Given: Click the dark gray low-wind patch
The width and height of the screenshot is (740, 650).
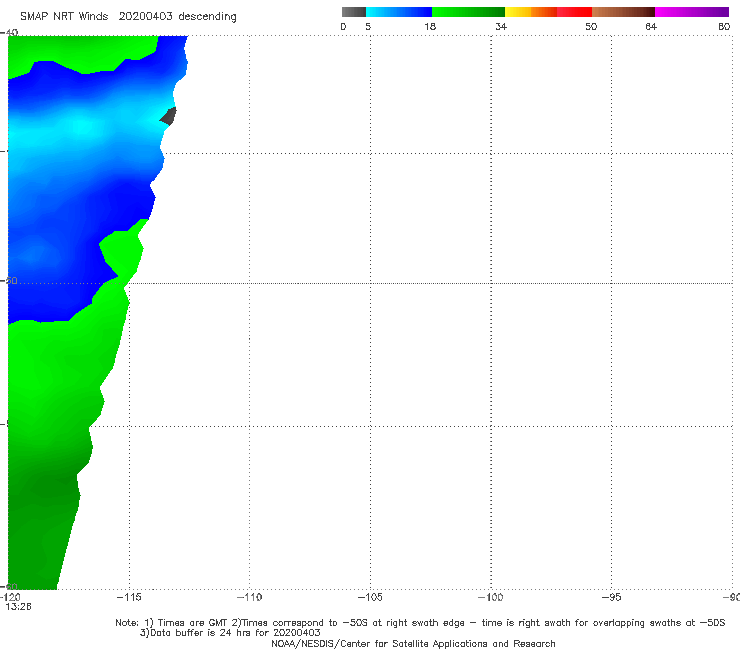Looking at the screenshot, I should click(168, 116).
